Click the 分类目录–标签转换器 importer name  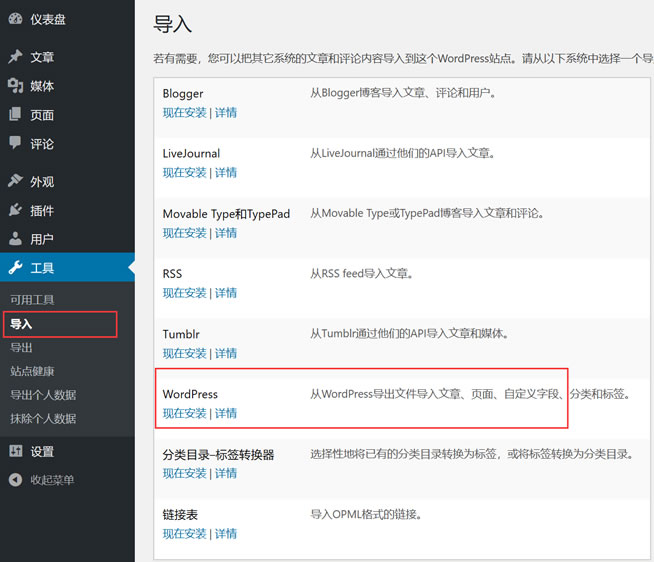pyautogui.click(x=218, y=454)
